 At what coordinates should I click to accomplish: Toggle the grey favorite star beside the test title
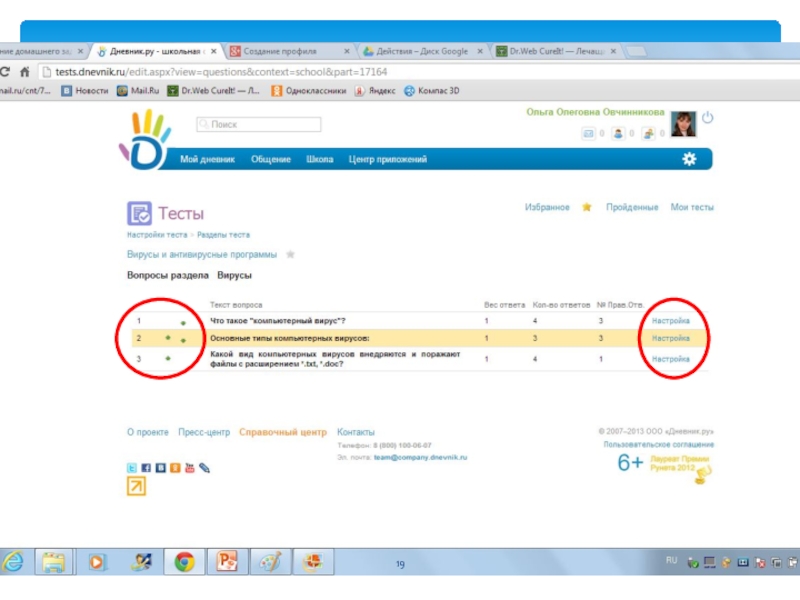point(290,254)
